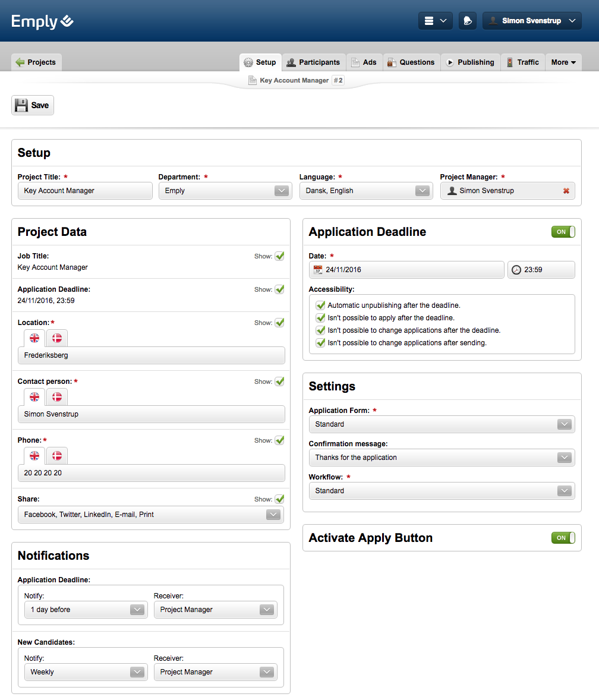Toggle Show checkbox for Location

coord(279,323)
